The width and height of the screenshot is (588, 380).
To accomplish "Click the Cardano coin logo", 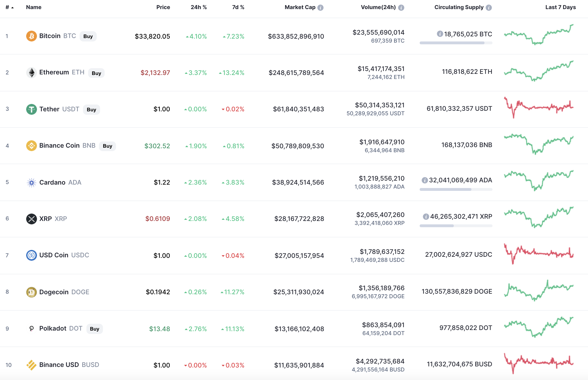I will click(x=32, y=182).
